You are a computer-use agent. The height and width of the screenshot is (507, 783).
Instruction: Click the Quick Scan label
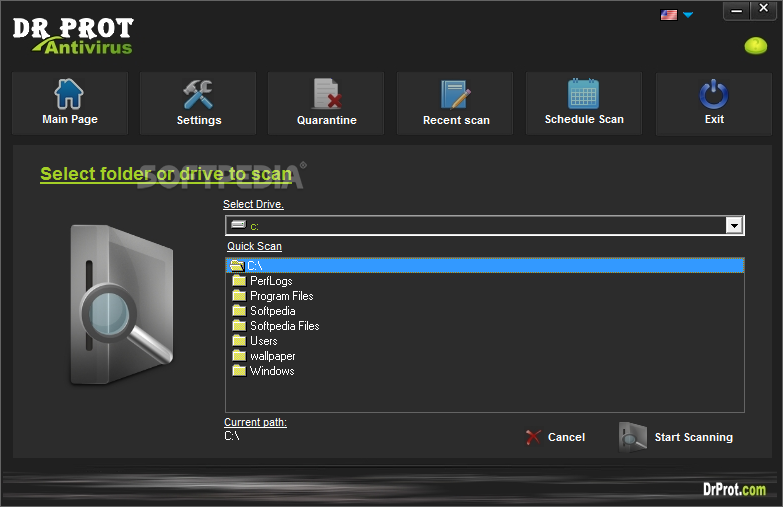coord(254,246)
